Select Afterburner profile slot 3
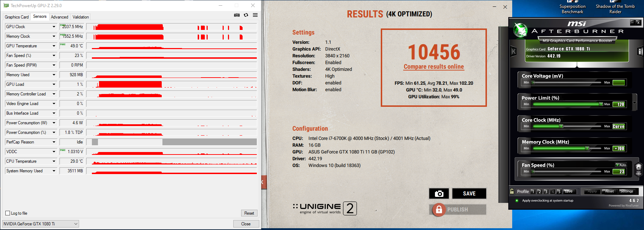This screenshot has width=644, height=230. pyautogui.click(x=546, y=192)
